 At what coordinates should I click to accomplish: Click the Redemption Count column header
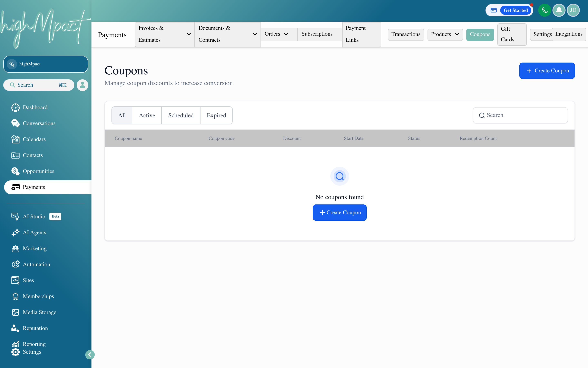(x=478, y=138)
